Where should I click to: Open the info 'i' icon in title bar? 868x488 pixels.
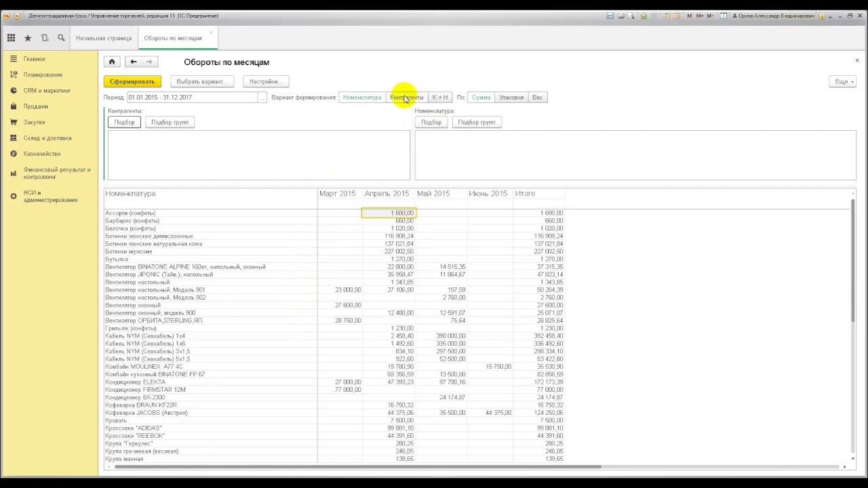(x=822, y=16)
